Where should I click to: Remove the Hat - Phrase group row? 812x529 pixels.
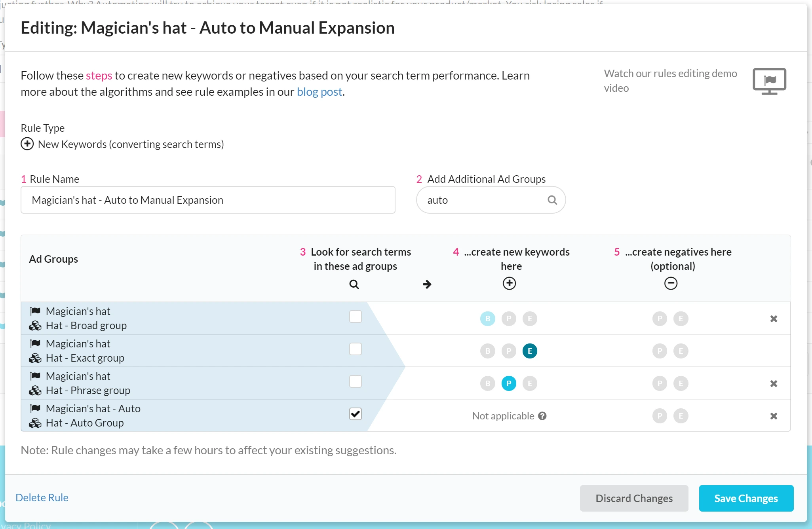pos(773,384)
